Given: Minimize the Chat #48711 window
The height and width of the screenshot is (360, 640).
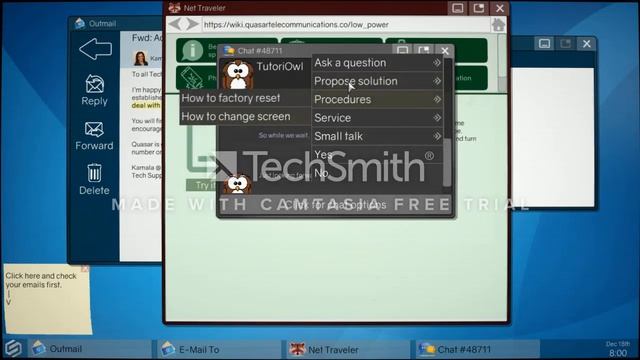Looking at the screenshot, I should (x=402, y=51).
